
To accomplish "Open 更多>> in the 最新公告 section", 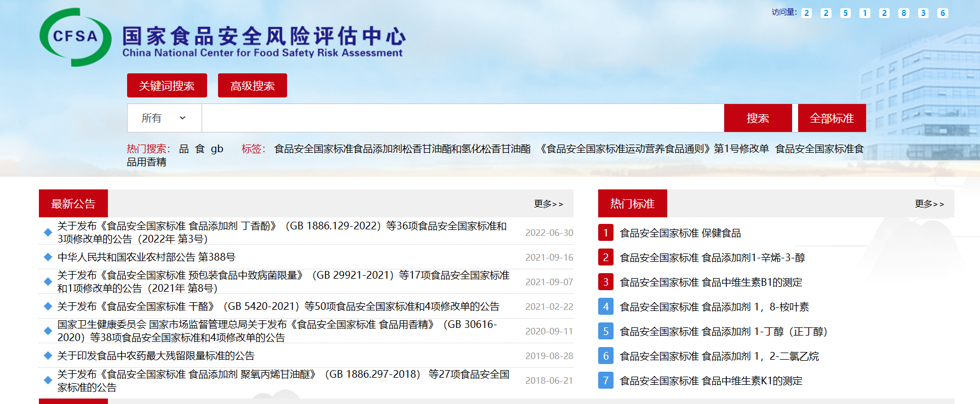I will click(x=548, y=204).
